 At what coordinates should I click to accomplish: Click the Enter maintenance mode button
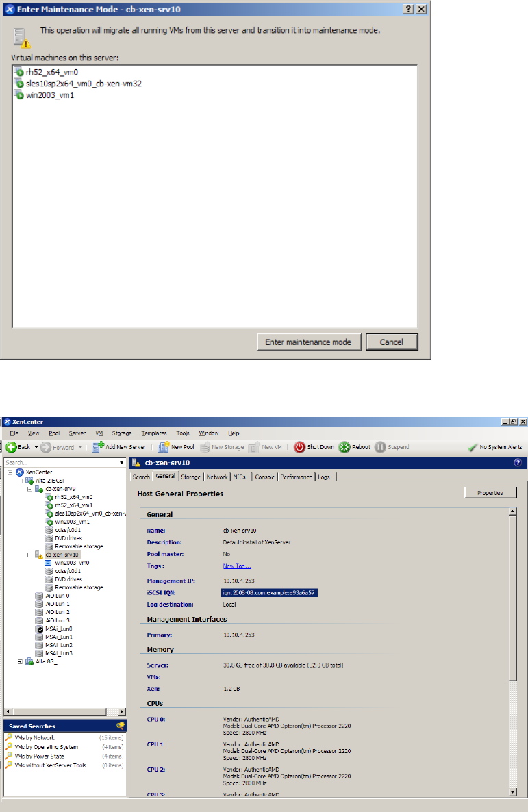pos(309,342)
